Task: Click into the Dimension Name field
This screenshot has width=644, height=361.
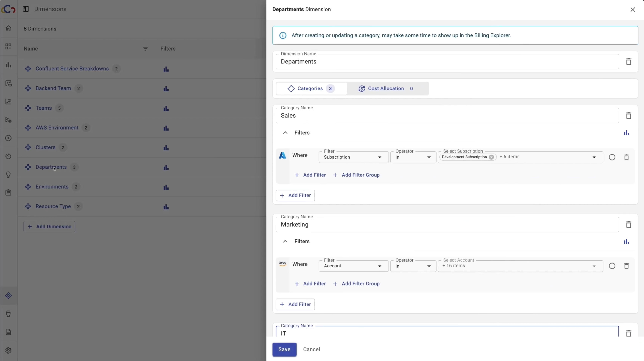Action: click(x=447, y=62)
